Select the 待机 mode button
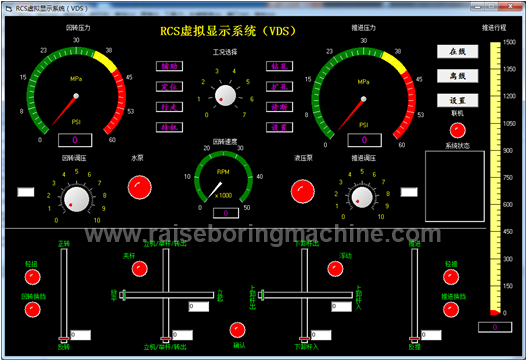The width and height of the screenshot is (528, 362). [x=169, y=127]
